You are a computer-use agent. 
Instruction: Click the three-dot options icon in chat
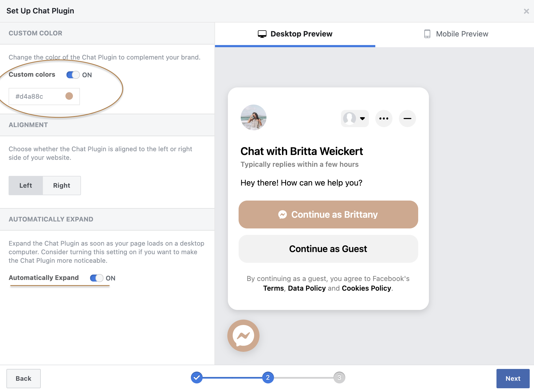tap(384, 119)
